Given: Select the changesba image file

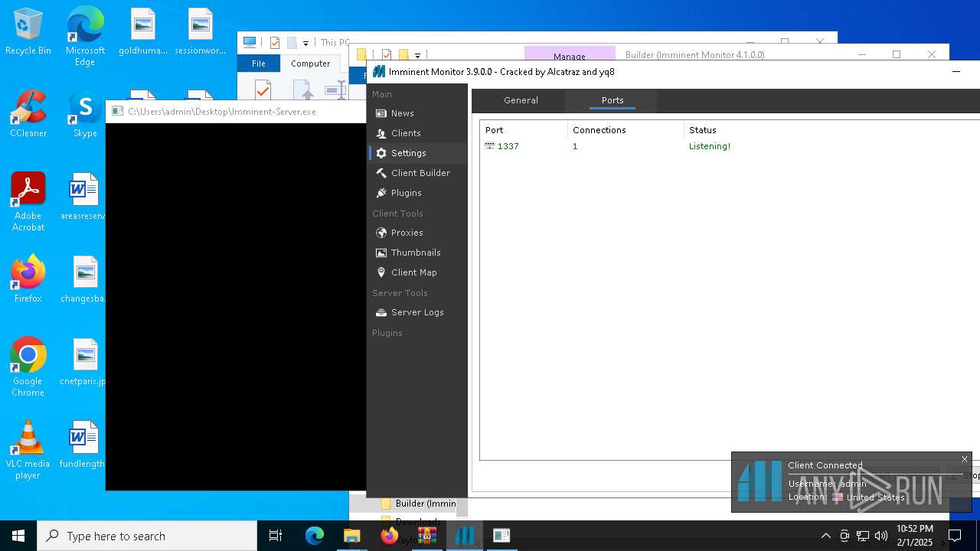Looking at the screenshot, I should [83, 279].
